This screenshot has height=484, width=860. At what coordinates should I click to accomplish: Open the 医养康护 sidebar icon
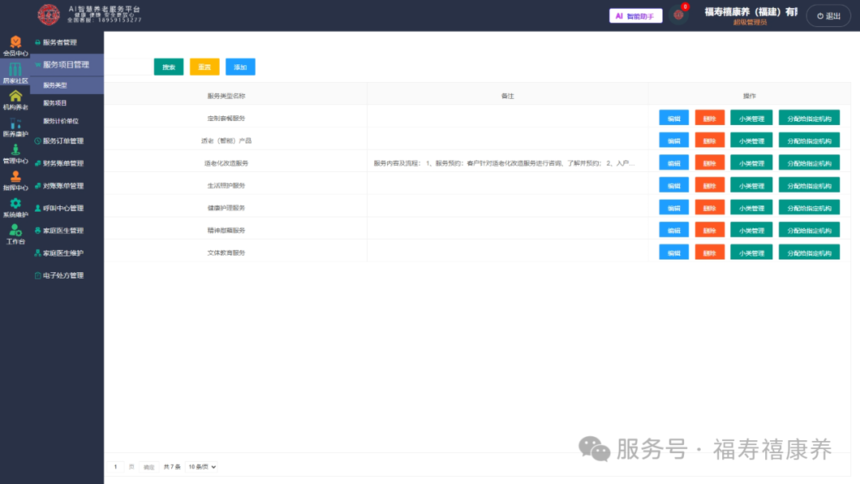(15, 127)
